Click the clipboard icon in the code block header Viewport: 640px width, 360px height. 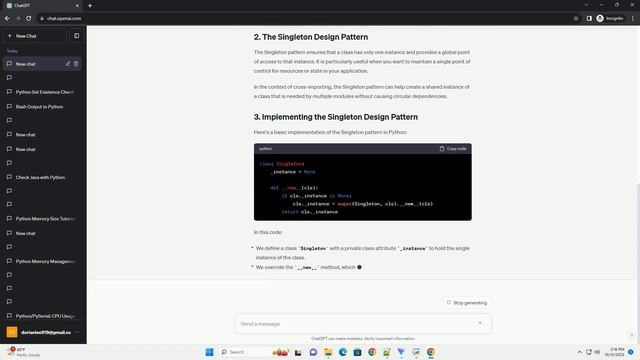442,149
